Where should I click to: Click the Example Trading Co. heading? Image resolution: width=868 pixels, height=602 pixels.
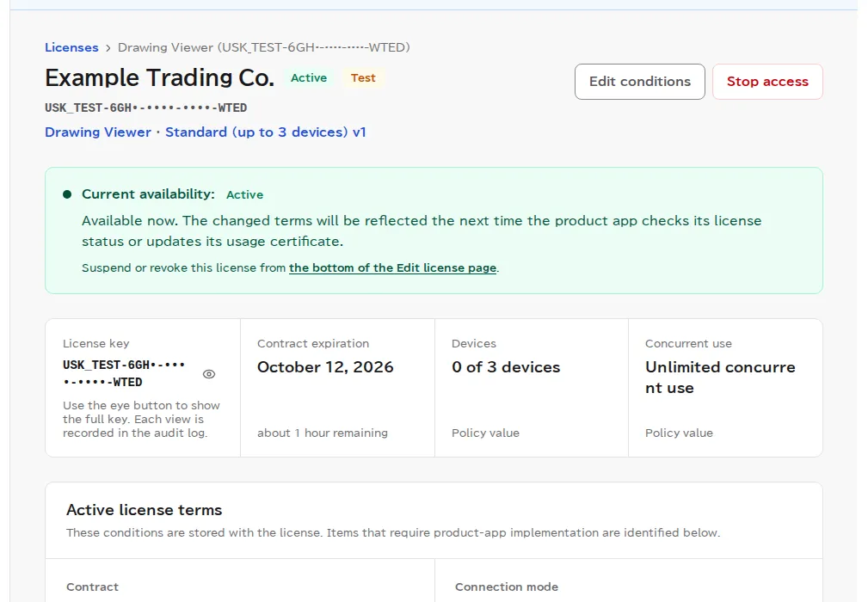pos(159,78)
